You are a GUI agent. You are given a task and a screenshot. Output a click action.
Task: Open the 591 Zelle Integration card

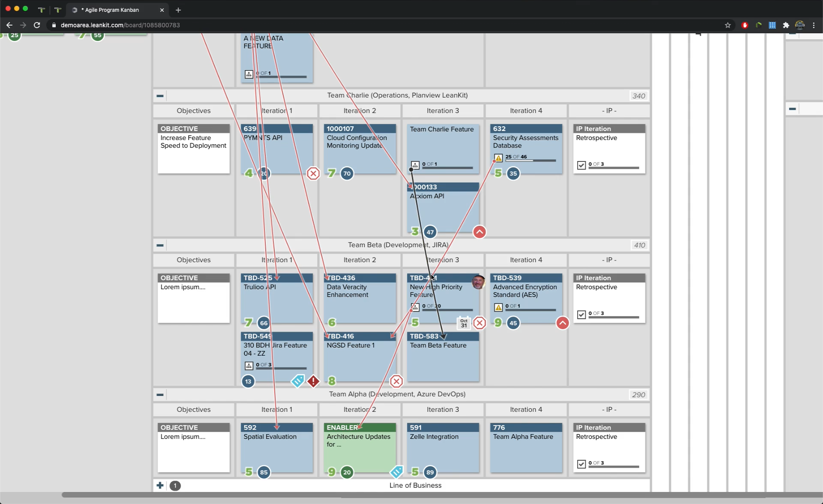click(x=443, y=448)
